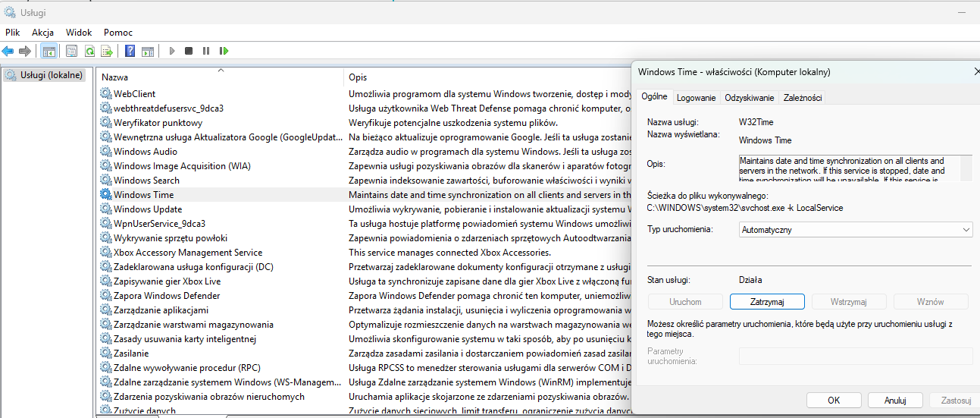Click gear icon next to WebClient

click(x=105, y=94)
